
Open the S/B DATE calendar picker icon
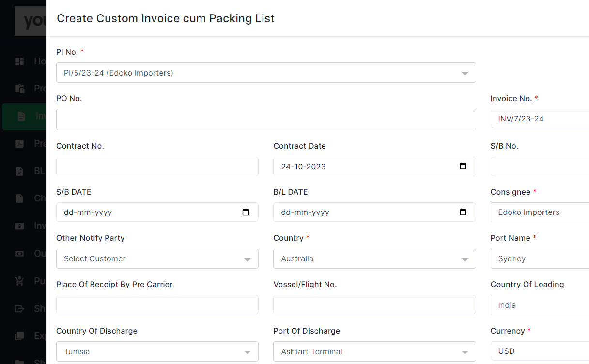(246, 212)
